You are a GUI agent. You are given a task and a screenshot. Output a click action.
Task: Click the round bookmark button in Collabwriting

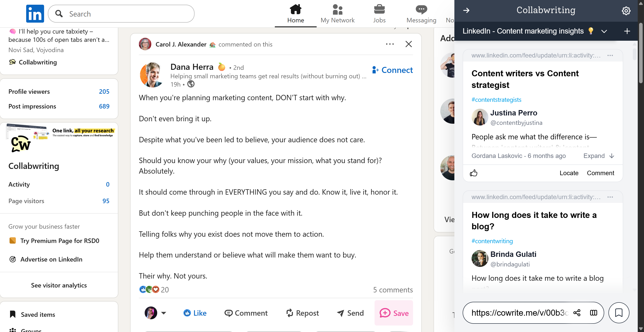(x=619, y=313)
